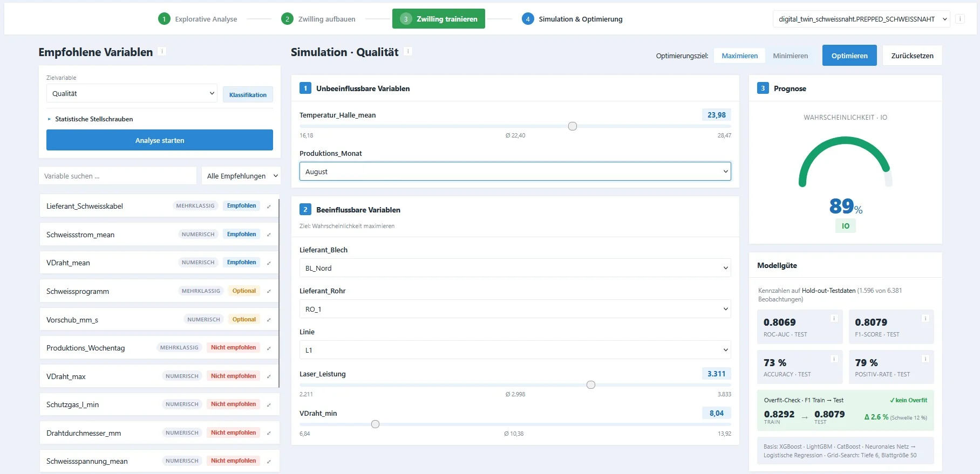This screenshot has width=980, height=474.
Task: Open Lieferant_Rohr RO_1 dropdown
Action: pos(515,309)
